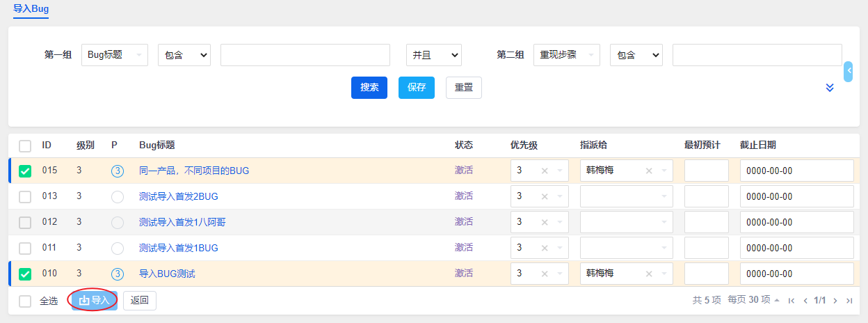Tick the 全选 select-all checkbox
This screenshot has height=323, width=868.
[x=25, y=301]
